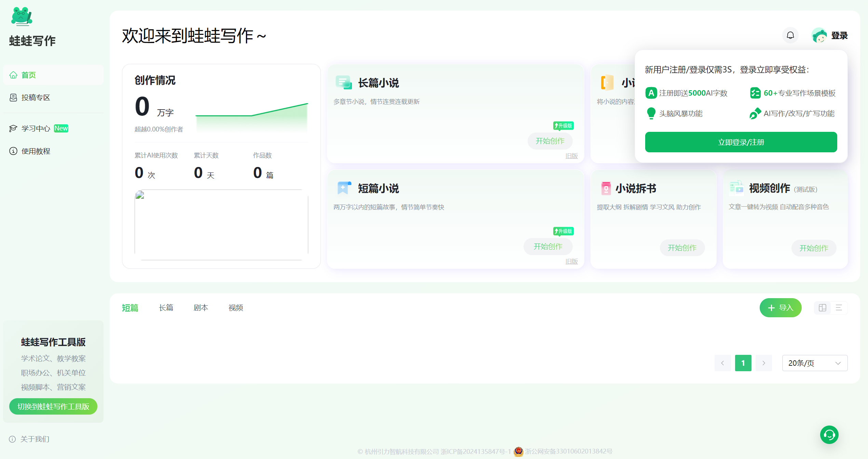
Task: Click the 60+ templates checklist icon
Action: tap(755, 93)
